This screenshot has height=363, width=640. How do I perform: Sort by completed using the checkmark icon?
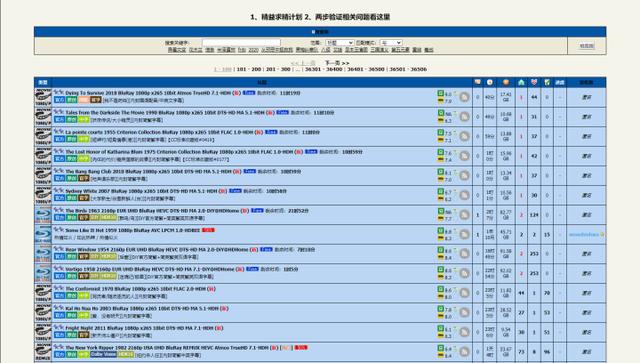pos(547,82)
